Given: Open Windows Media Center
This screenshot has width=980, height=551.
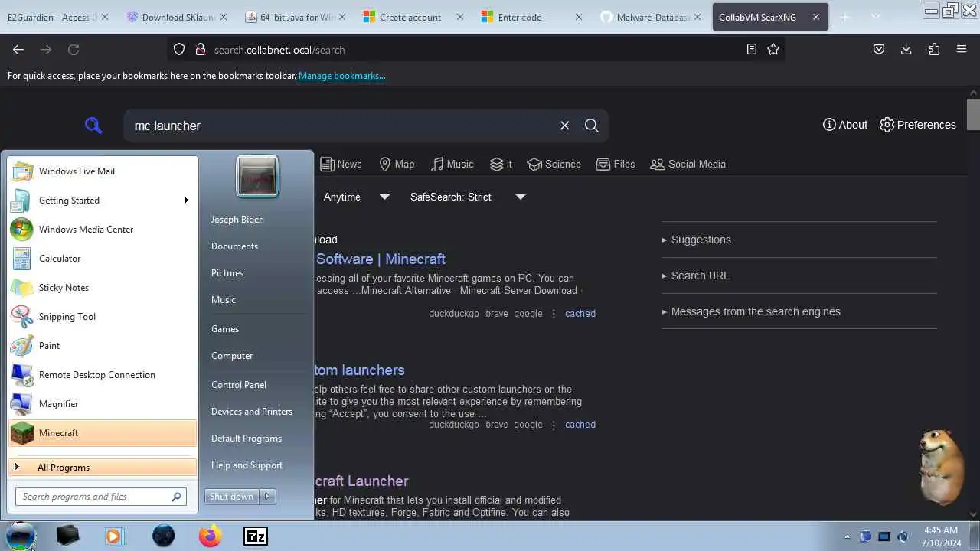Looking at the screenshot, I should tap(103, 230).
